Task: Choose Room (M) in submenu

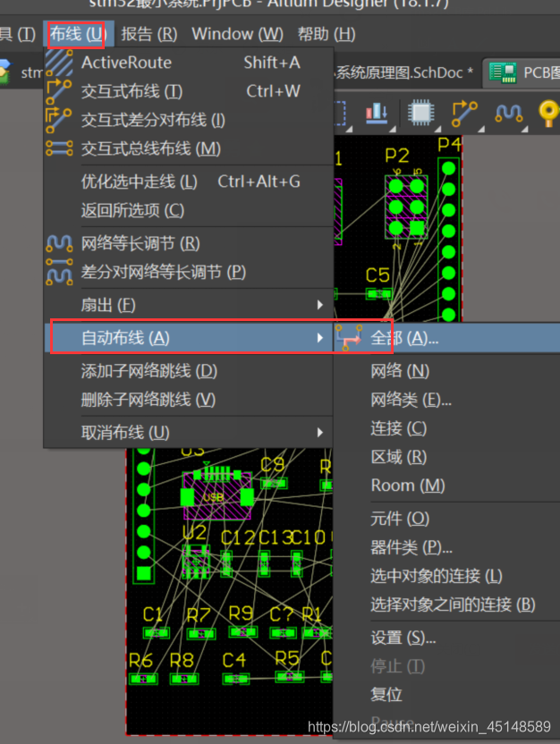Action: coord(447,486)
